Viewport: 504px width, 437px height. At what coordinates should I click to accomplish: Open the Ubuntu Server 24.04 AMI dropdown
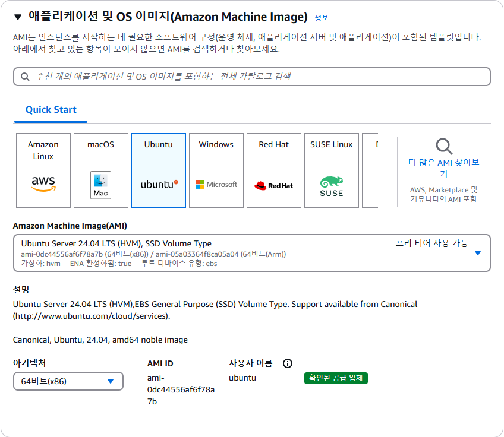pyautogui.click(x=251, y=253)
